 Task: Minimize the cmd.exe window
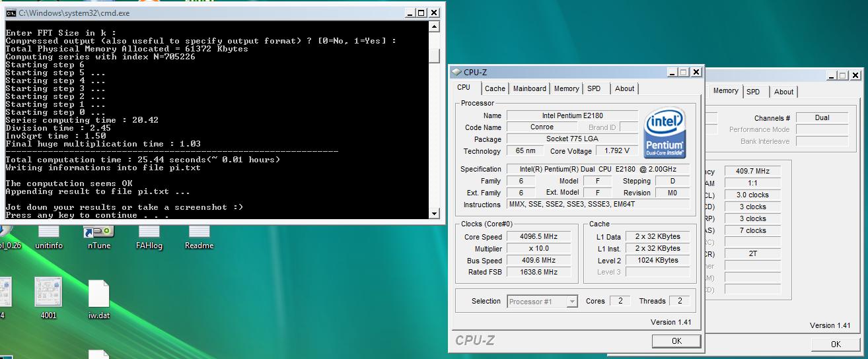[411, 13]
